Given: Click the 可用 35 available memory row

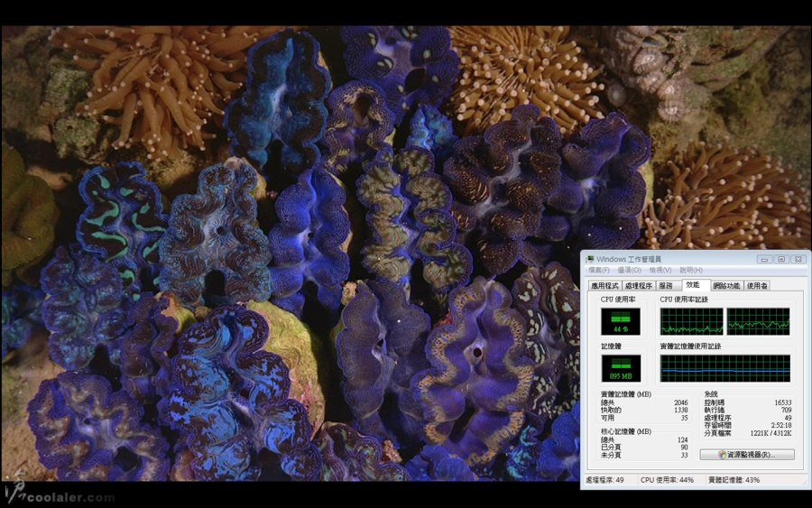Looking at the screenshot, I should tap(644, 418).
